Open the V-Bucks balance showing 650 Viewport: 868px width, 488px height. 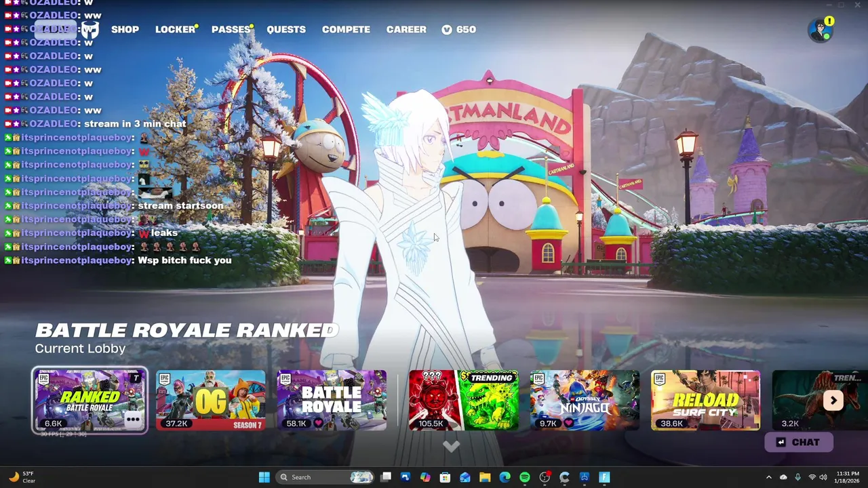(x=458, y=29)
